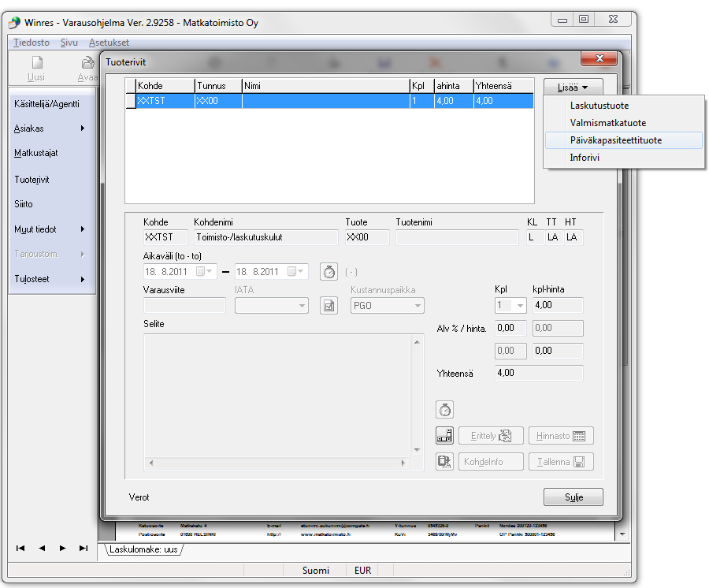Select Inforivi from Lisää menu
Screen dimensions: 709x588
(x=624, y=158)
